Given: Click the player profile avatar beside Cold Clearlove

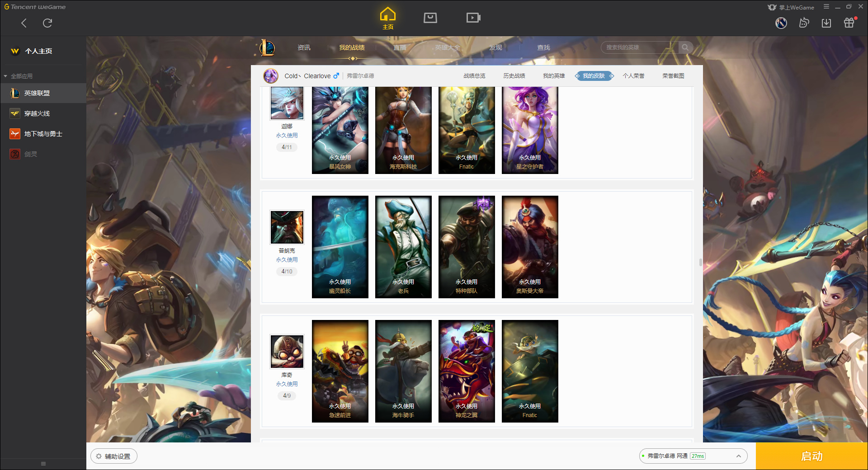Looking at the screenshot, I should tap(271, 76).
